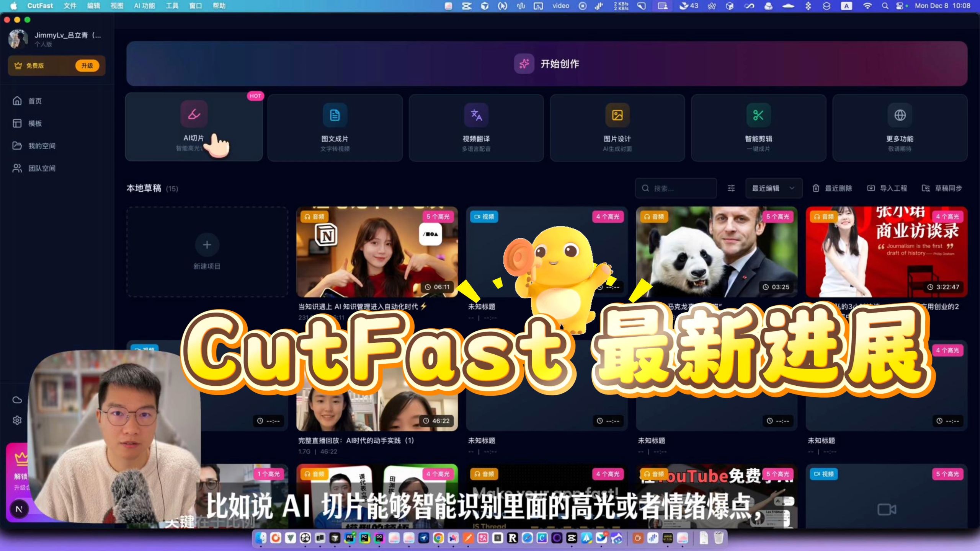Image resolution: width=980 pixels, height=551 pixels.
Task: Open the 工具 menu in menu bar
Action: pyautogui.click(x=172, y=6)
